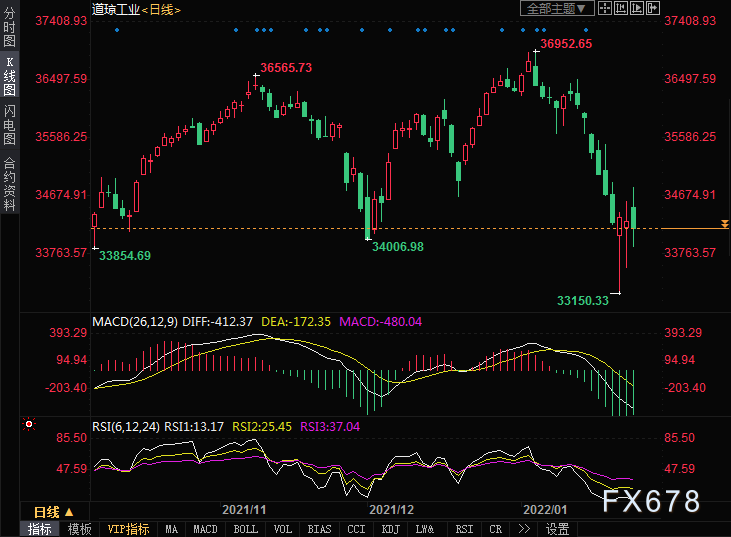Apply the VOL indicator
The width and height of the screenshot is (731, 537).
[x=283, y=529]
